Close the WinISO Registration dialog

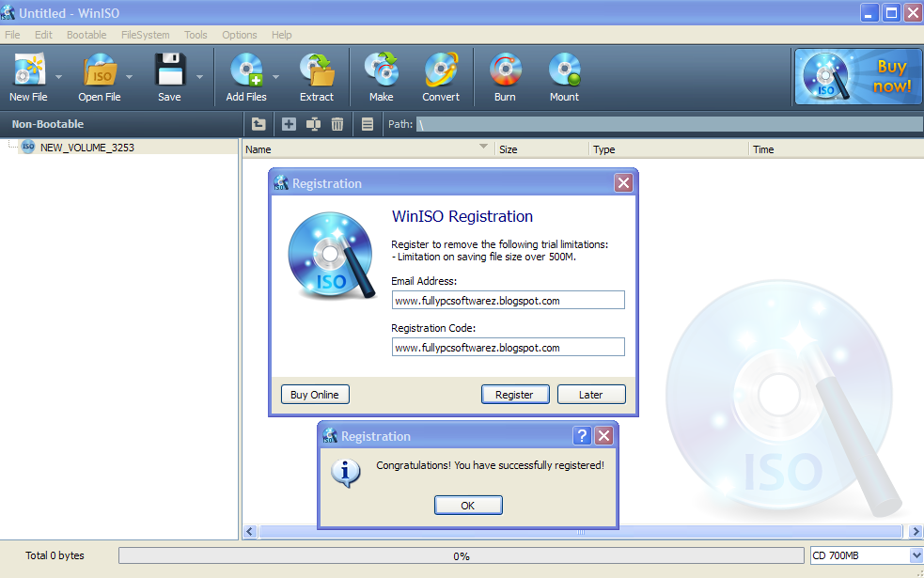[623, 183]
